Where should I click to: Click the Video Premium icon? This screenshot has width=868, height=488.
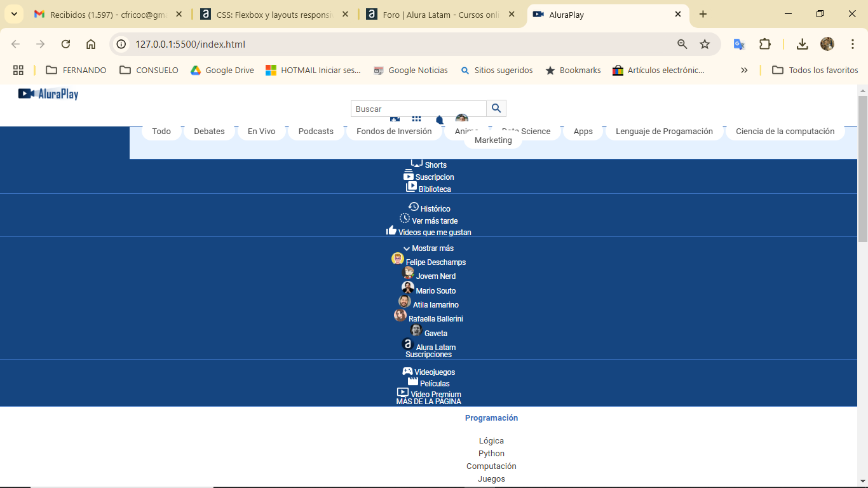[x=403, y=393]
